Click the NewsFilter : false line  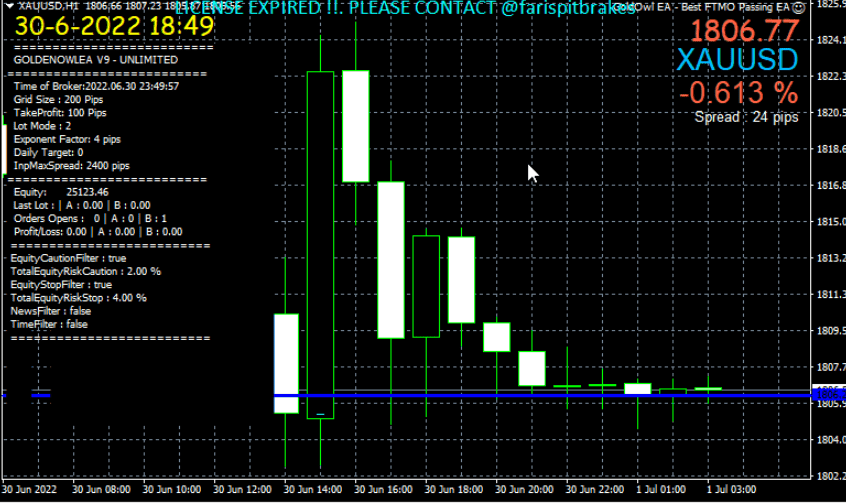(x=50, y=311)
